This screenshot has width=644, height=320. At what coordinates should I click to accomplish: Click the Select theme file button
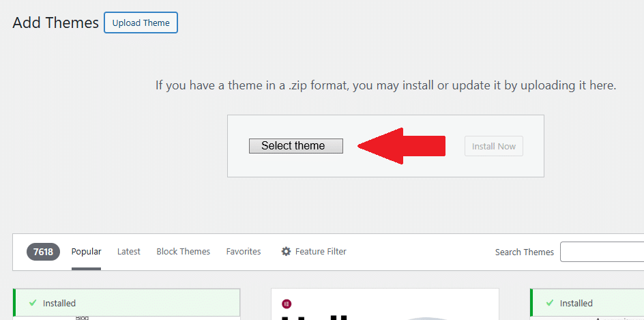(x=295, y=146)
